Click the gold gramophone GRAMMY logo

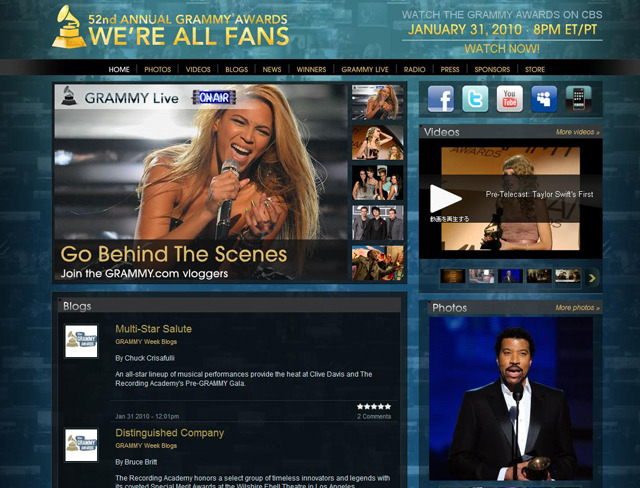pyautogui.click(x=69, y=27)
